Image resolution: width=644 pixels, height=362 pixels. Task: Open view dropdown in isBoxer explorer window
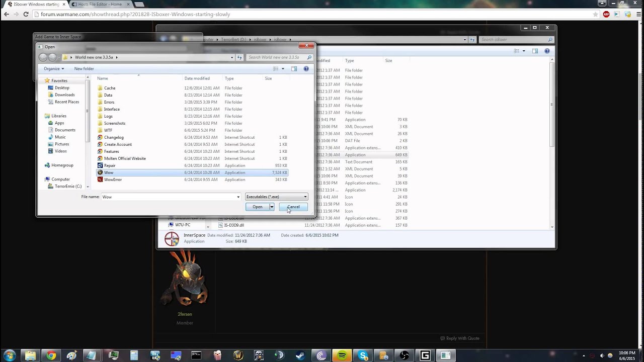(524, 51)
